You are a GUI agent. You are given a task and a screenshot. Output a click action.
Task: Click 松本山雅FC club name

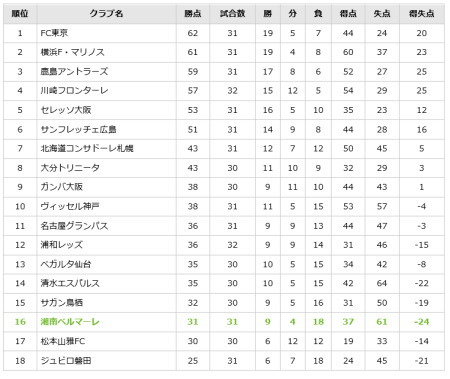[x=63, y=341]
